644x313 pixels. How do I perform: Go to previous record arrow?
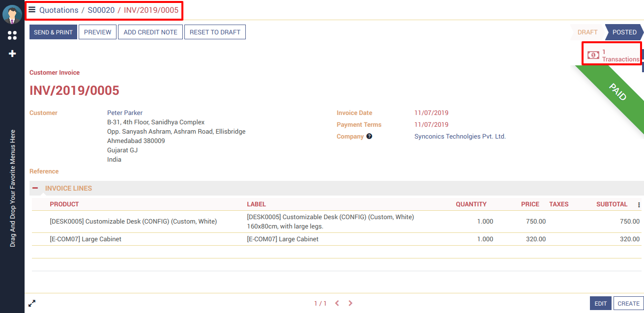337,303
